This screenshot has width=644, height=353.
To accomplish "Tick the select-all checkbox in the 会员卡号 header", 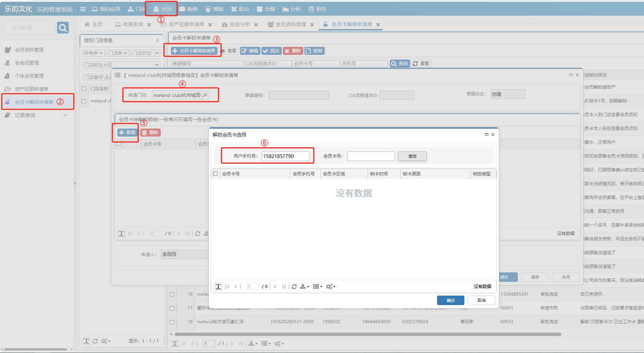I will click(215, 174).
